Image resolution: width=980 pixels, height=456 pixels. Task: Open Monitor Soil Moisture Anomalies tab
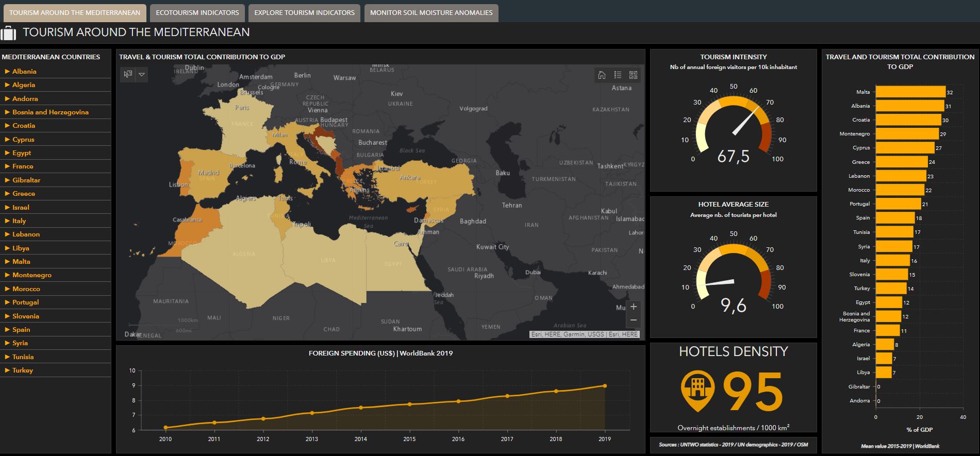(431, 13)
